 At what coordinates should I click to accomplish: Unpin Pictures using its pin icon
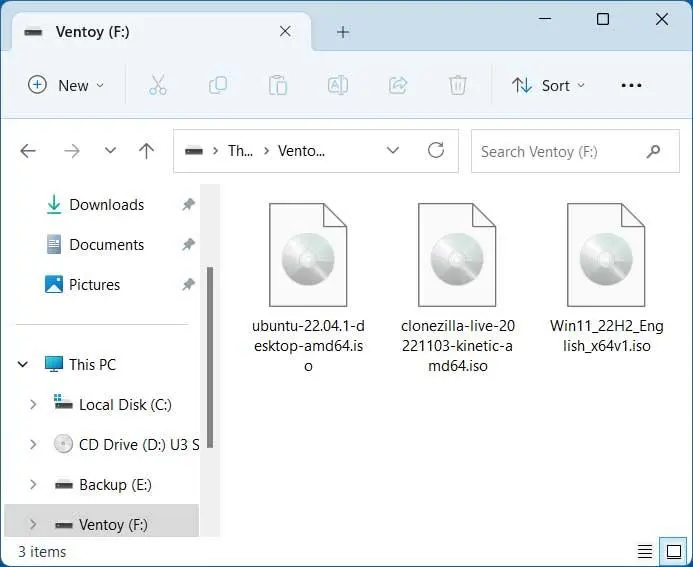(189, 284)
